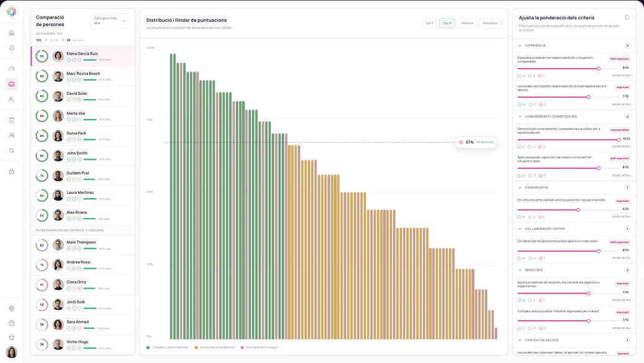Open the home icon in sidebar
This screenshot has height=363, width=644.
pyautogui.click(x=12, y=33)
